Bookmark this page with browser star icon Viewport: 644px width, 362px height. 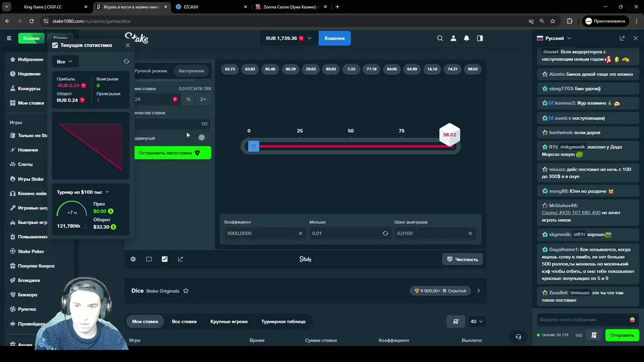pos(553,21)
